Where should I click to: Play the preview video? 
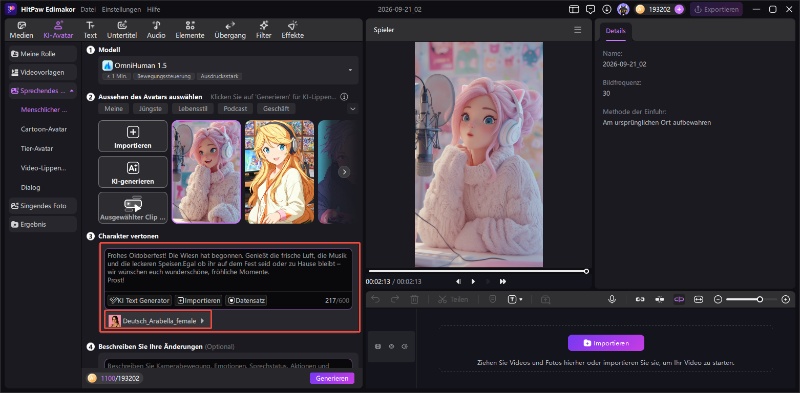[473, 281]
